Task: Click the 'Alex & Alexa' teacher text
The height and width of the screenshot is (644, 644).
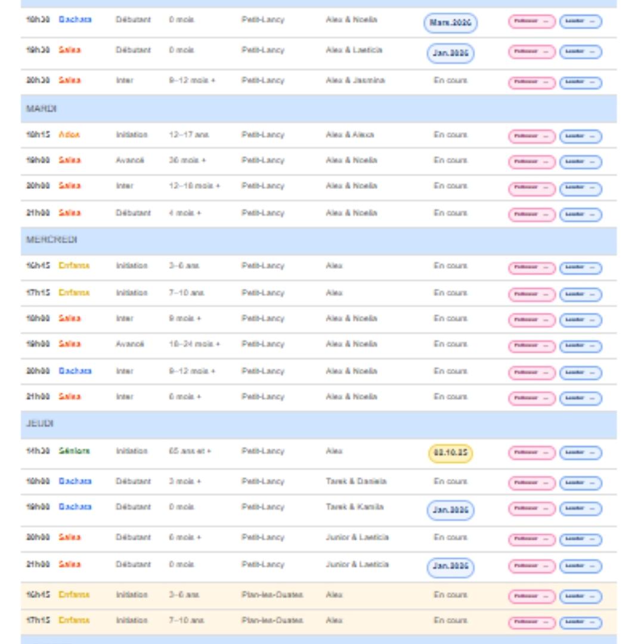Action: [x=350, y=135]
